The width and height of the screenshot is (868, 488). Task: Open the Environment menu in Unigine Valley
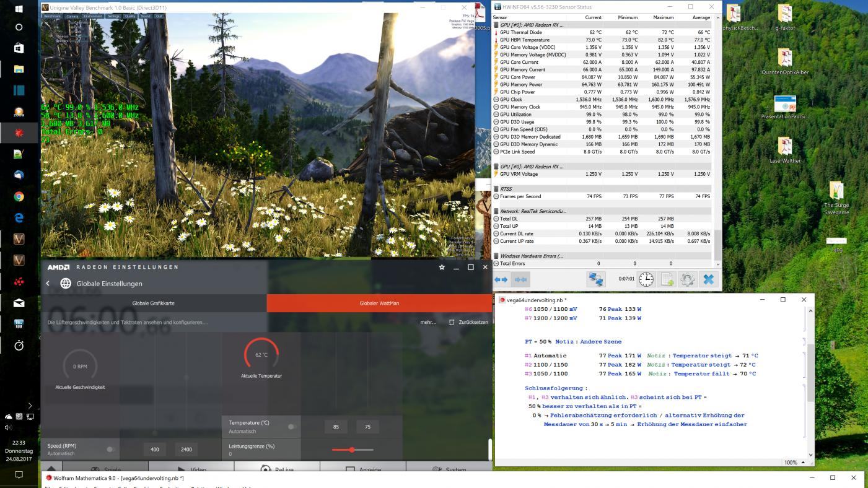[x=93, y=16]
